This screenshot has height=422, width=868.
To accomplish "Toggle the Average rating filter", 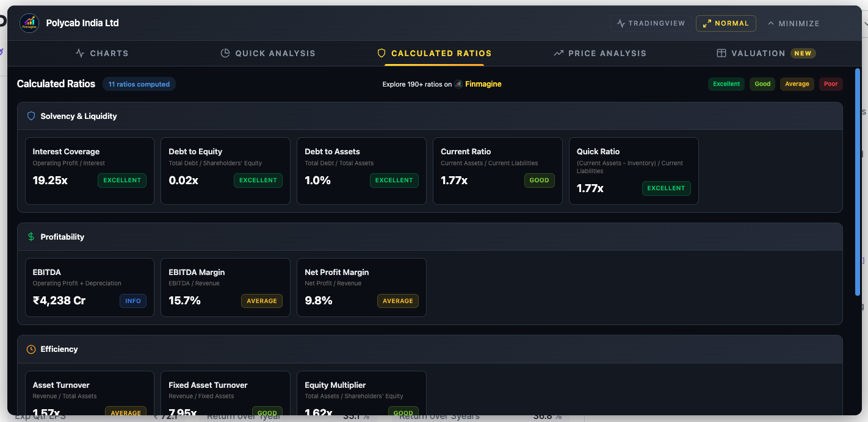I will point(797,84).
